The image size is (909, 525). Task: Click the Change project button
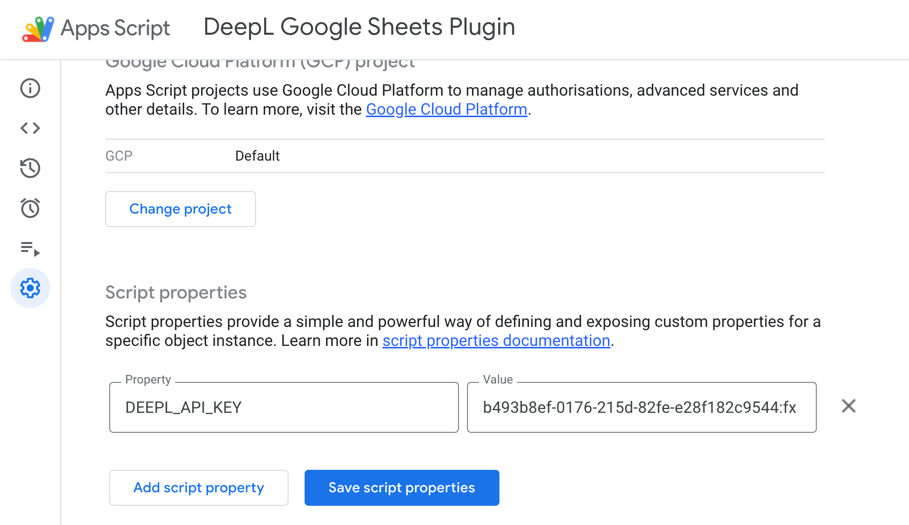[x=180, y=209]
